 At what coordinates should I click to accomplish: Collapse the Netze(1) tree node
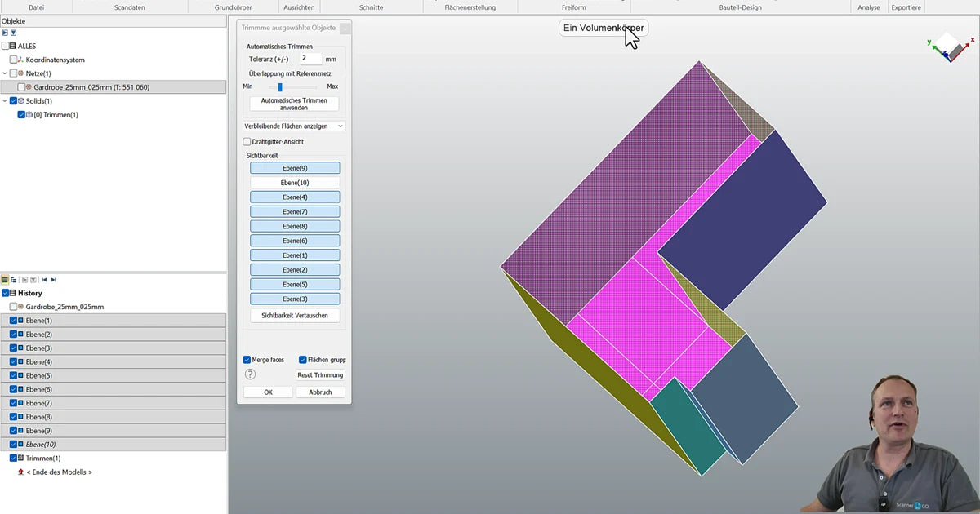coord(5,73)
